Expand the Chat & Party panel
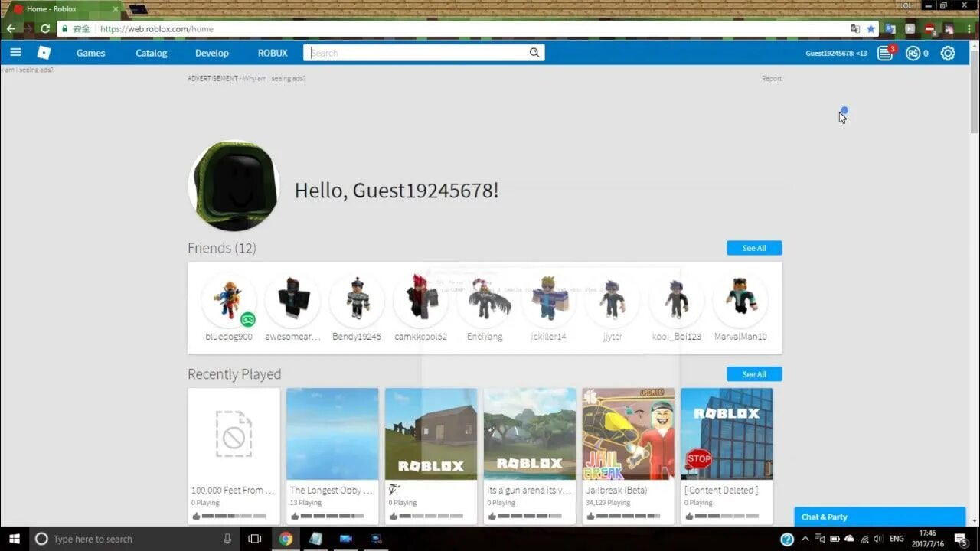This screenshot has height=551, width=980. tap(880, 517)
